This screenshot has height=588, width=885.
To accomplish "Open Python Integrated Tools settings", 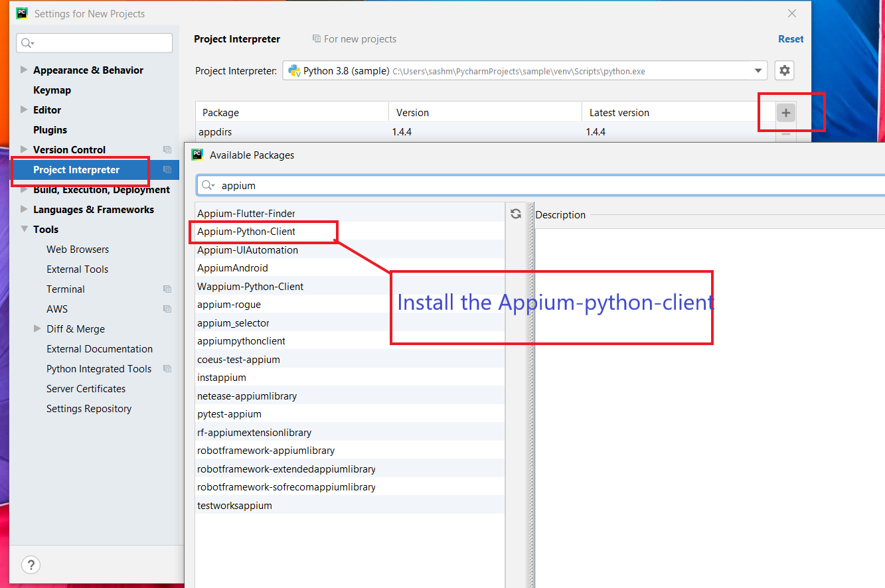I will point(99,369).
